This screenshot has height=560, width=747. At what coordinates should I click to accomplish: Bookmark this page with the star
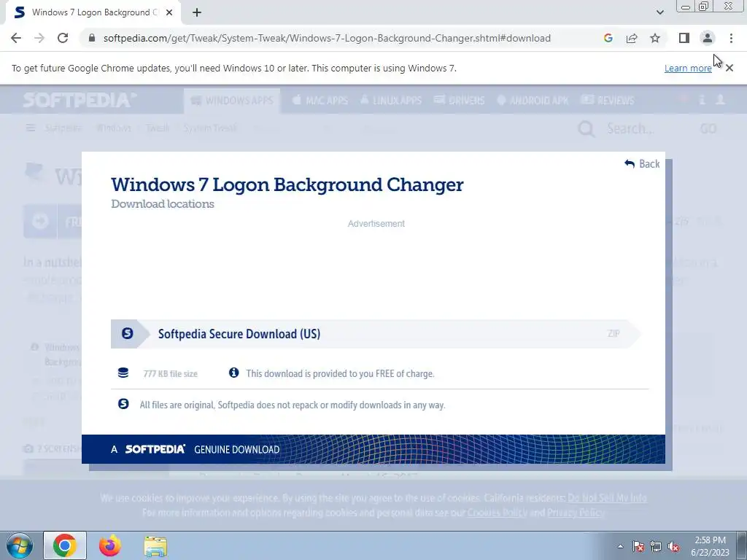[x=655, y=38]
